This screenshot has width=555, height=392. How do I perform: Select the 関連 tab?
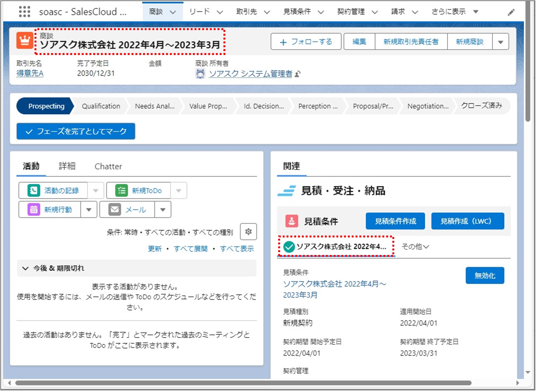(291, 166)
